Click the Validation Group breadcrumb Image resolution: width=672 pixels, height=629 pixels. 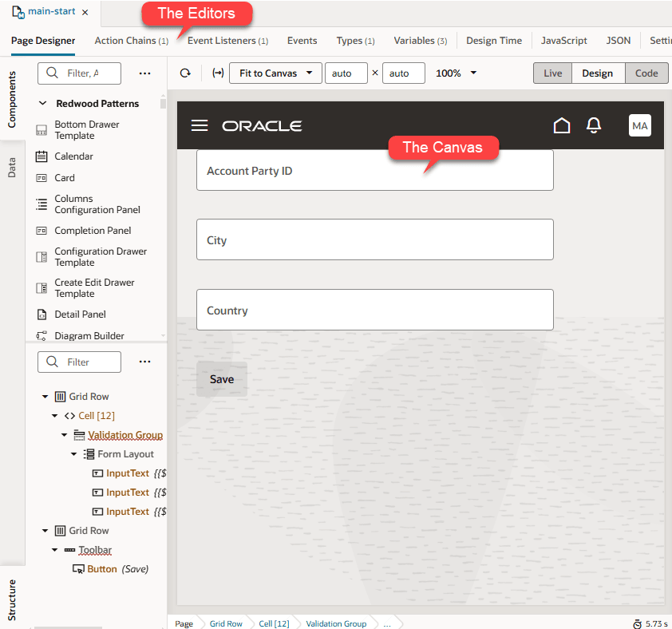336,624
